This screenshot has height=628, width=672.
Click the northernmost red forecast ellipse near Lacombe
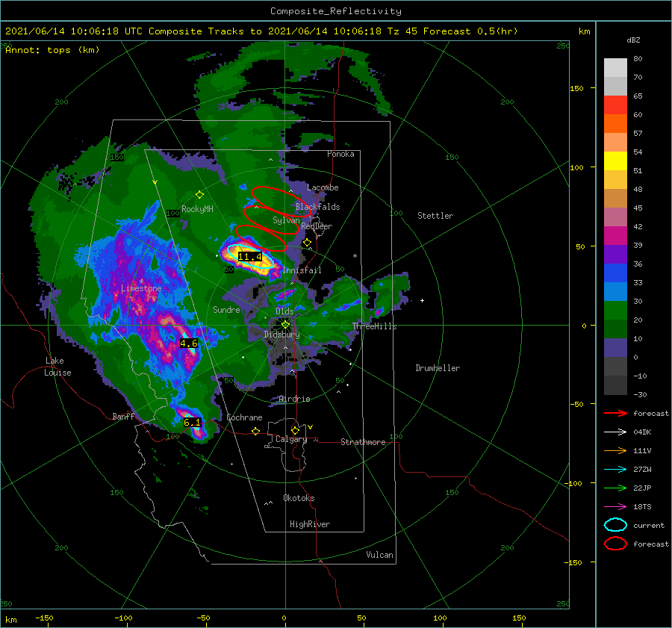click(280, 202)
